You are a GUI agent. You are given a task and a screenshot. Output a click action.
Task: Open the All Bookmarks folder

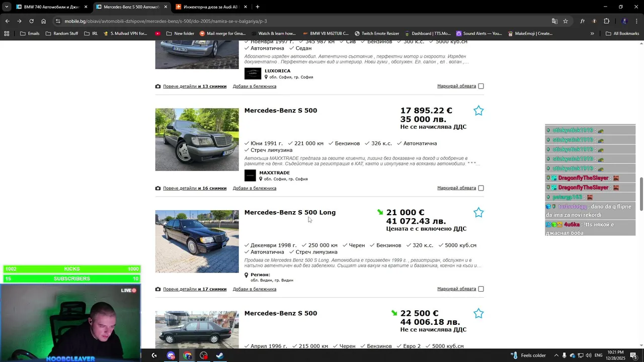coord(622,34)
